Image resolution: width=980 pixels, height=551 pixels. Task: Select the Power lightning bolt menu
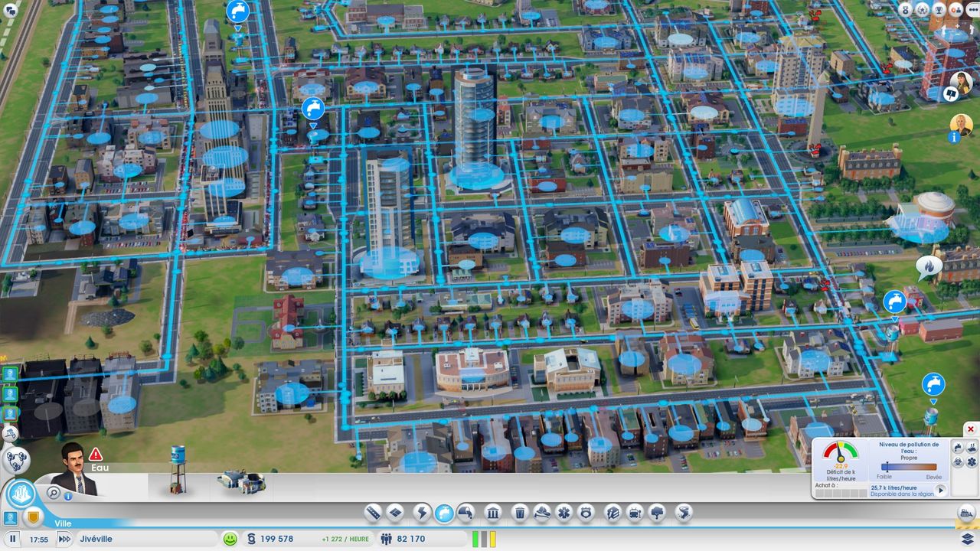click(x=422, y=513)
